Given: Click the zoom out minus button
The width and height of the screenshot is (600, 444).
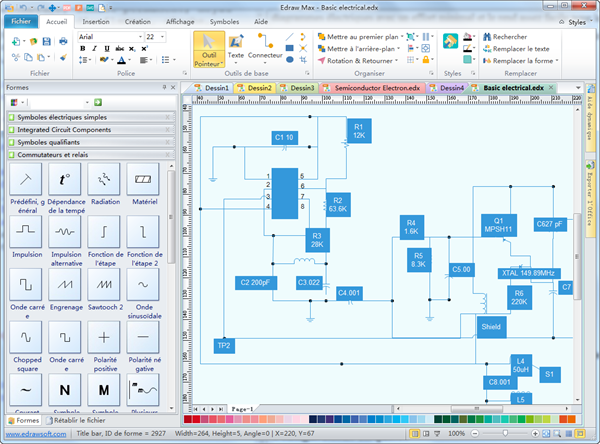Looking at the screenshot, I should (x=475, y=434).
